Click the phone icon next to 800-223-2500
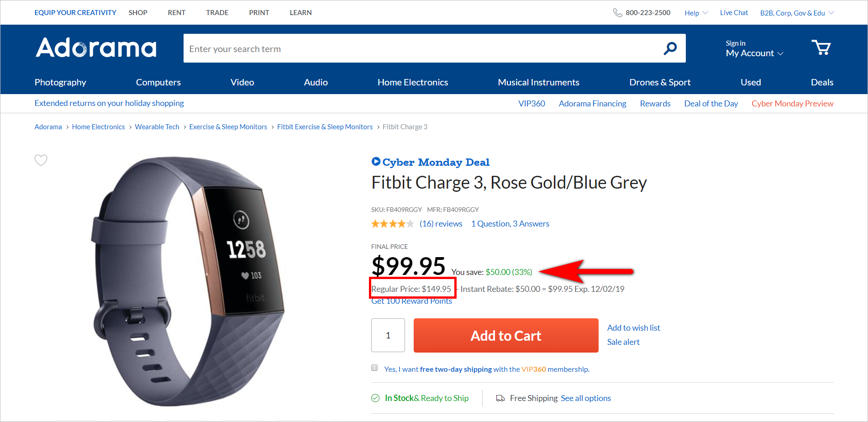The height and width of the screenshot is (422, 868). point(617,12)
